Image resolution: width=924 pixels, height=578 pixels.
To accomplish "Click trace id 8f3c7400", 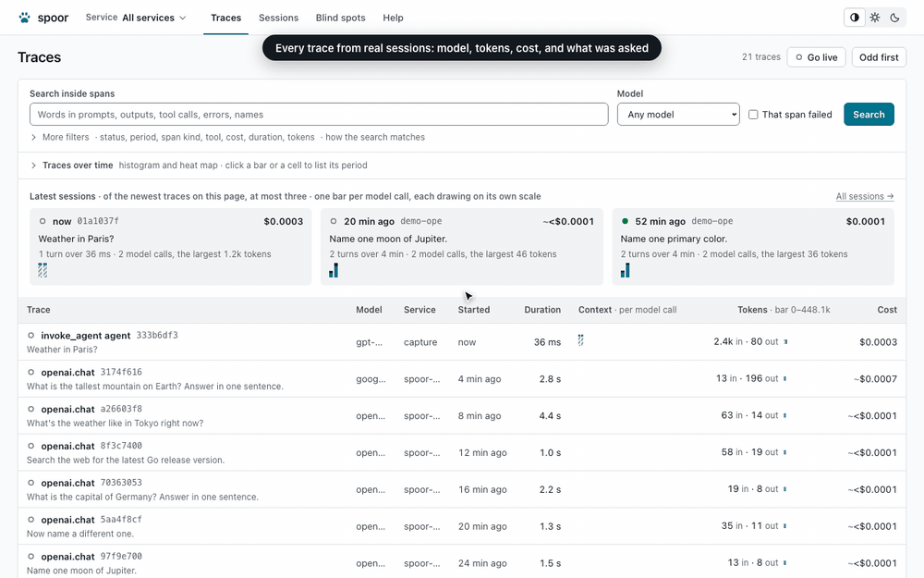I will point(121,446).
